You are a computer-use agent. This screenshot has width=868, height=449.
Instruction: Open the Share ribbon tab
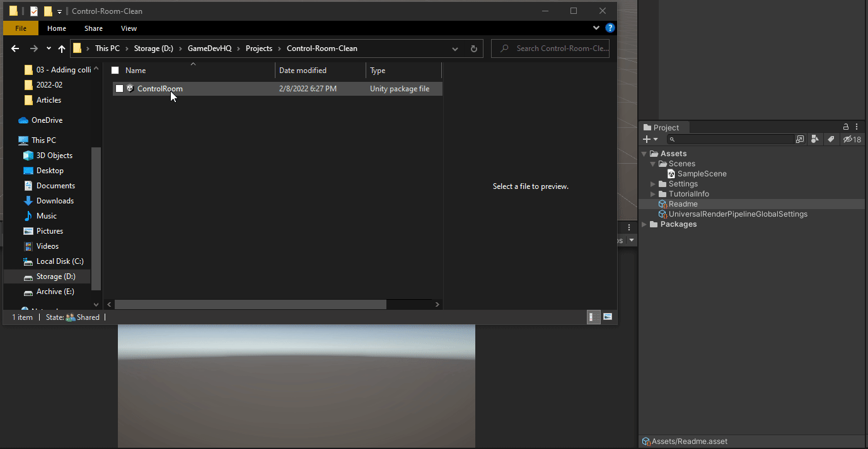(x=93, y=28)
